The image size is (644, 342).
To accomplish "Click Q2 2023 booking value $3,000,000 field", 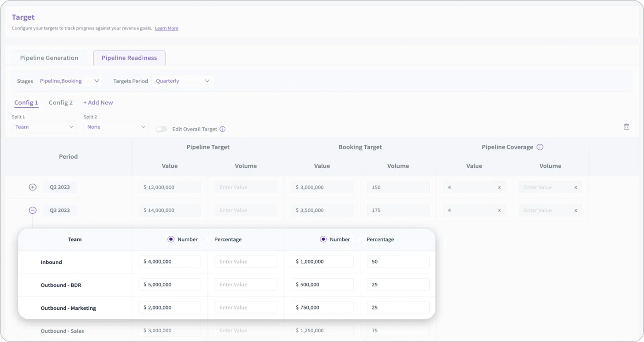I will pyautogui.click(x=322, y=187).
